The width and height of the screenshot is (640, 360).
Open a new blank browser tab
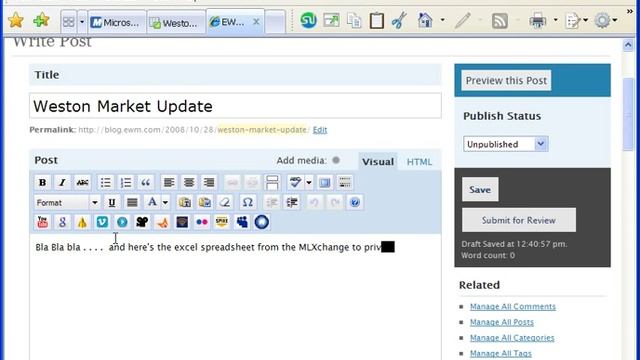pyautogui.click(x=275, y=22)
